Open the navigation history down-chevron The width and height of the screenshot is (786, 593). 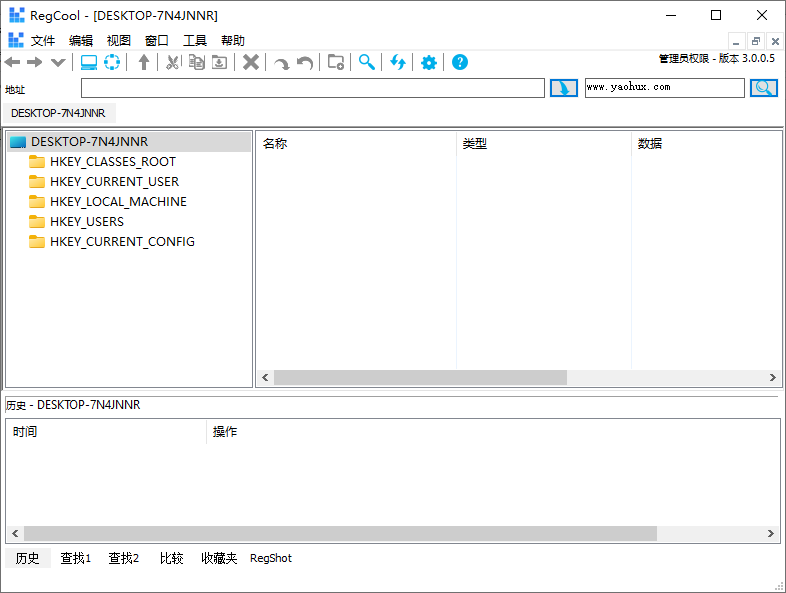(58, 62)
